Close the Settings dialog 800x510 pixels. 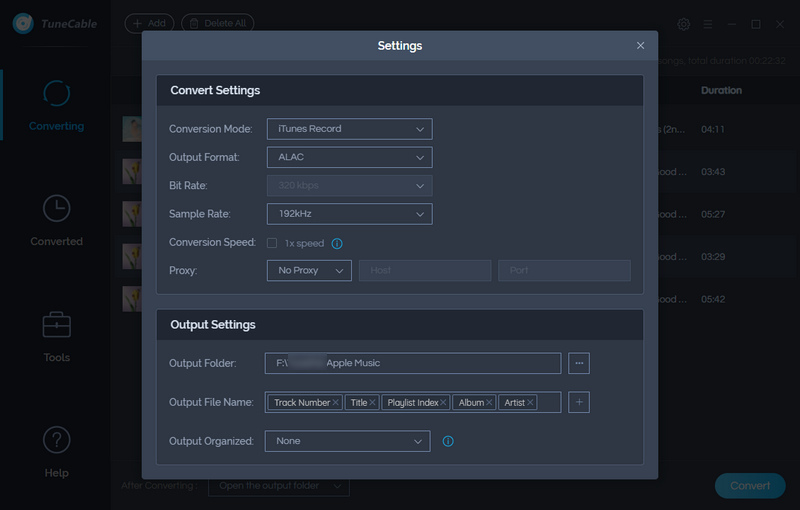[x=640, y=46]
